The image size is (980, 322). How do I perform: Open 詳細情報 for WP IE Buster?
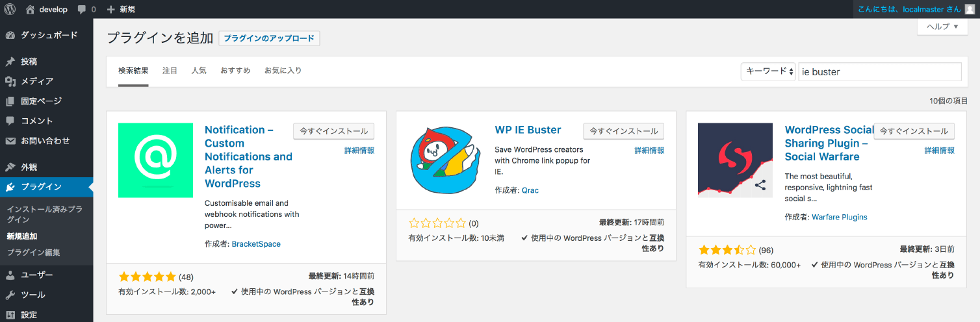pyautogui.click(x=649, y=151)
